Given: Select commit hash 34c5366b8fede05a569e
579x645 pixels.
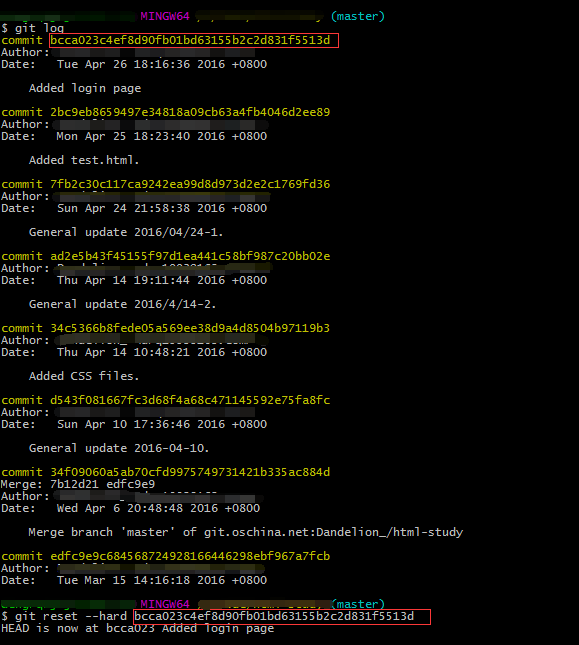Looking at the screenshot, I should [x=190, y=328].
